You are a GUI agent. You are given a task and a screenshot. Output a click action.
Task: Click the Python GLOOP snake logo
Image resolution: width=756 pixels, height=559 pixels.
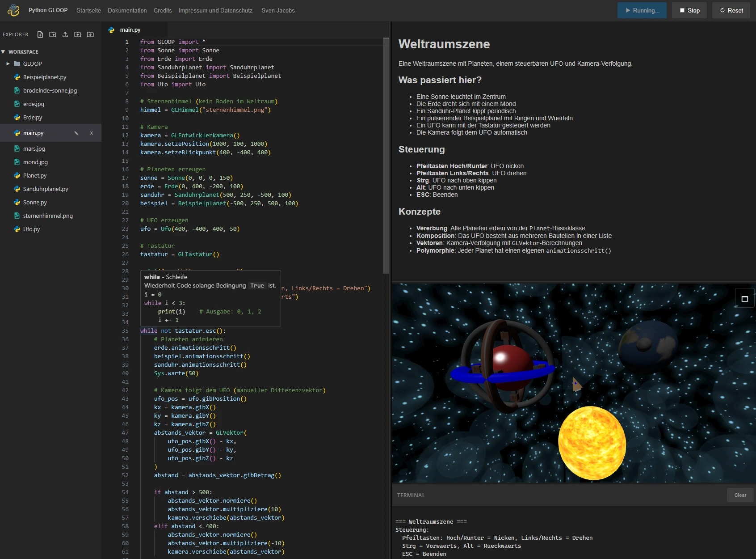coord(13,10)
